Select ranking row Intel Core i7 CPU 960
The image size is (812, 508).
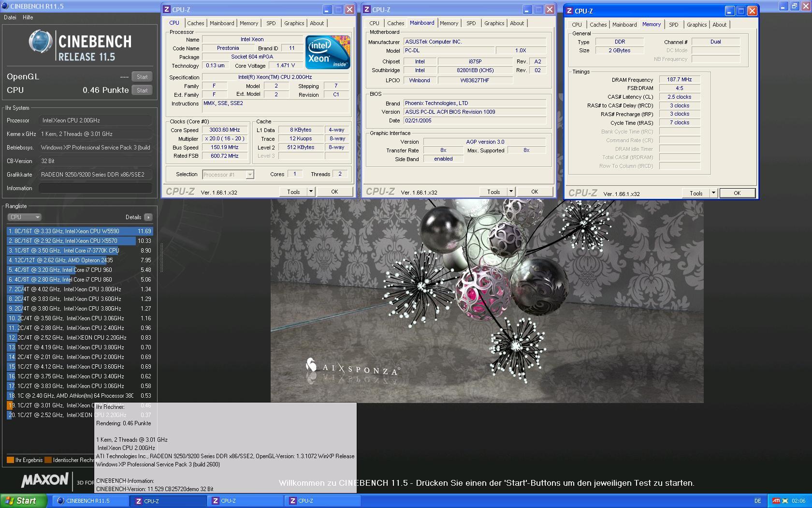coord(80,270)
